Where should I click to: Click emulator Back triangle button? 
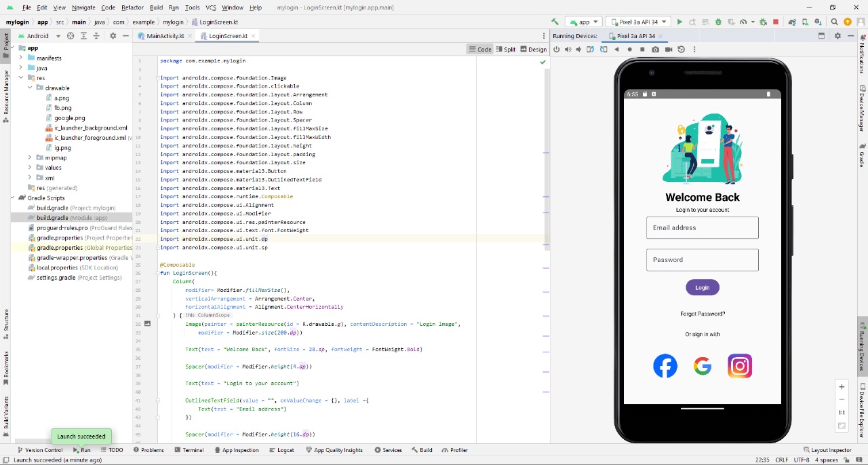616,49
